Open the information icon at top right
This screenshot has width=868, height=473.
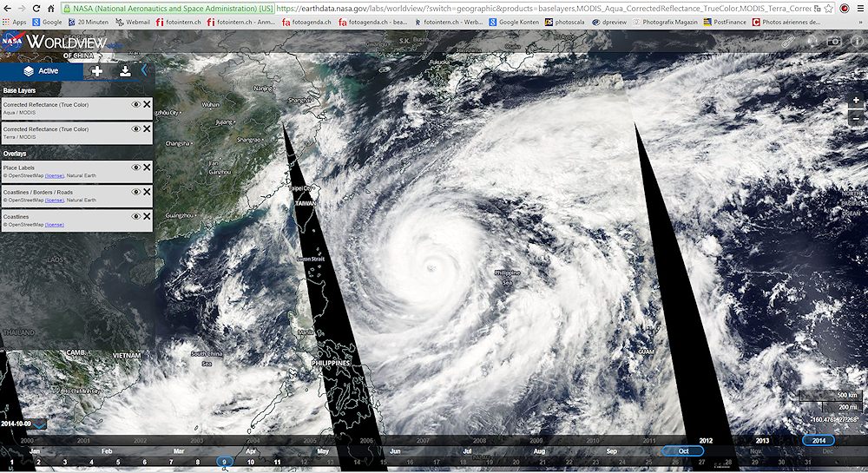coord(857,41)
